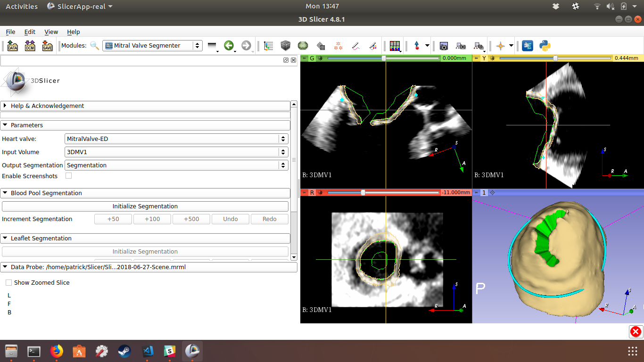This screenshot has height=362, width=644.
Task: Click the red slice view offset slider
Action: click(x=383, y=193)
